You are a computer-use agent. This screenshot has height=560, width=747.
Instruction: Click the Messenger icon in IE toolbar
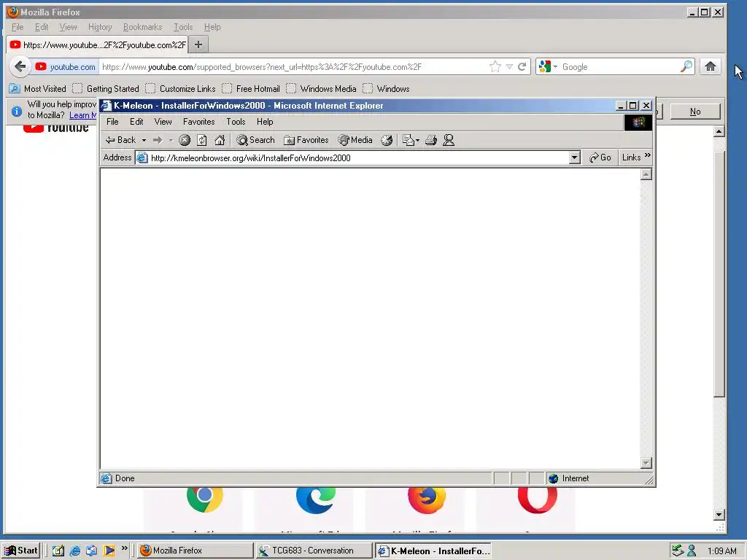coord(449,140)
